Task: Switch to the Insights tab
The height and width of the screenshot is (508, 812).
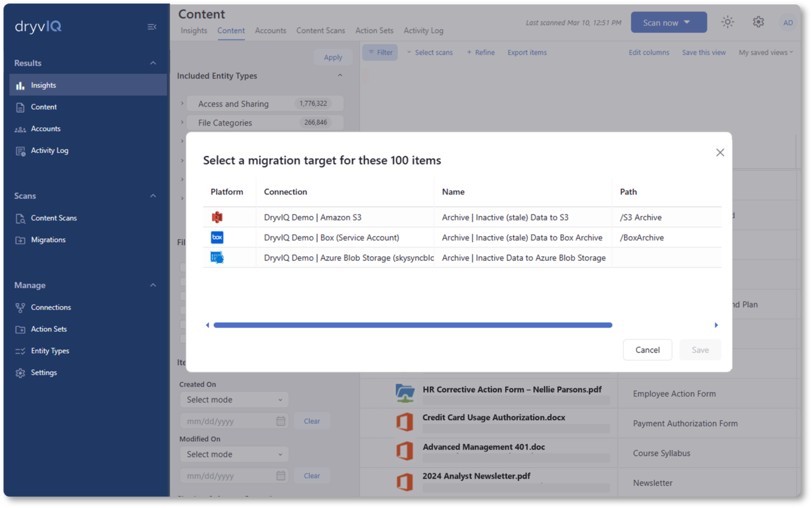Action: [194, 30]
